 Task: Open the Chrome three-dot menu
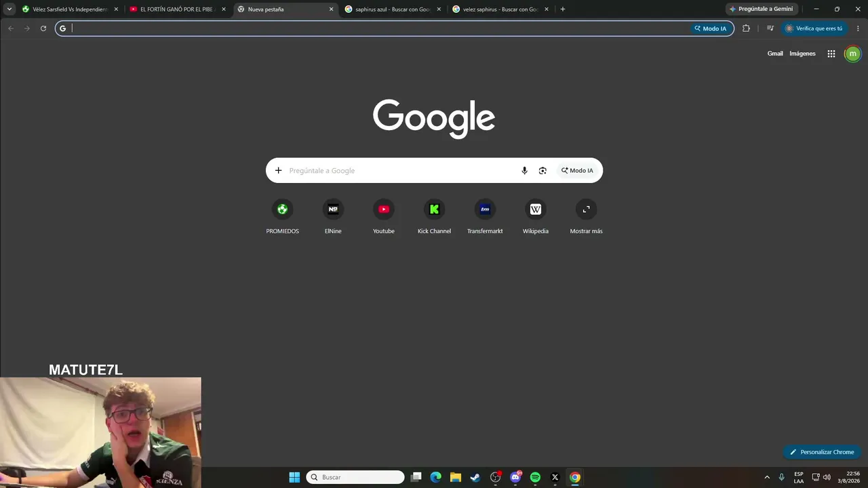[859, 28]
